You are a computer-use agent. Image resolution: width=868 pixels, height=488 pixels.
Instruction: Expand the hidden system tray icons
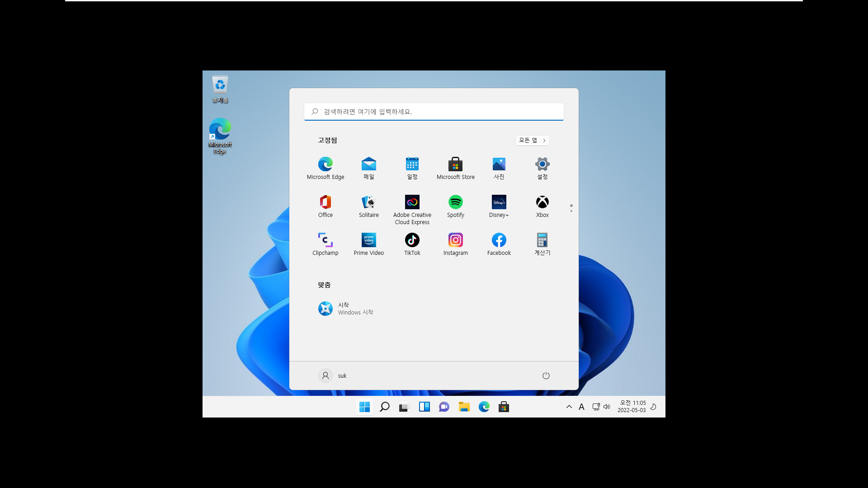point(569,407)
